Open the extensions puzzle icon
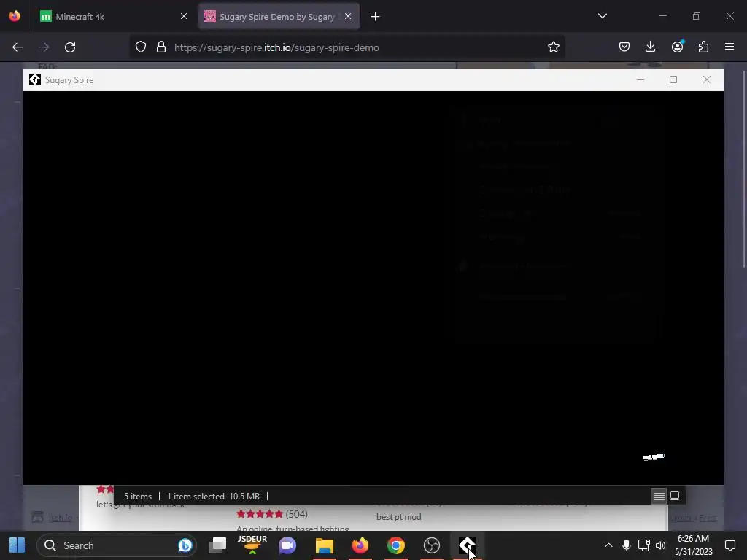This screenshot has width=747, height=560. (x=703, y=47)
